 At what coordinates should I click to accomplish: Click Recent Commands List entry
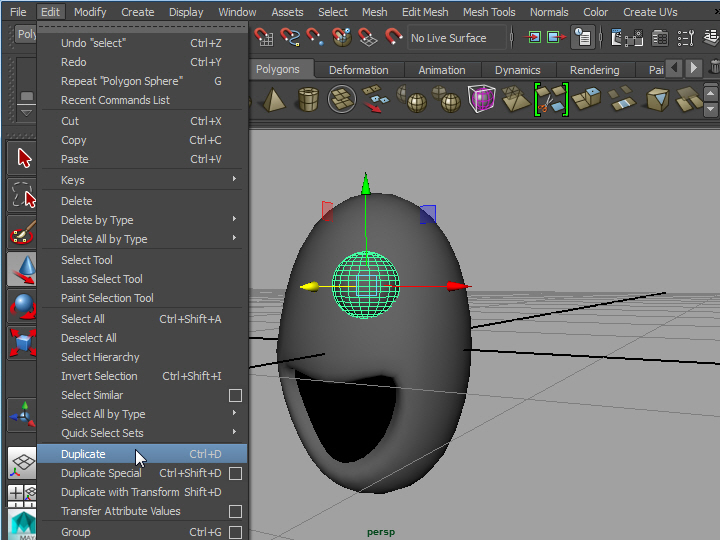(x=115, y=100)
